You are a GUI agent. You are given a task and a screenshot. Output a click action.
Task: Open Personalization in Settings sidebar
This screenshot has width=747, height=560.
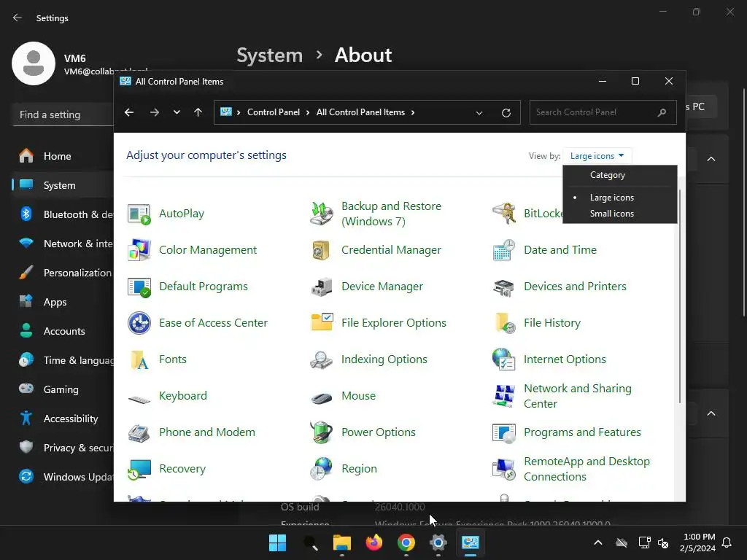tap(63, 273)
